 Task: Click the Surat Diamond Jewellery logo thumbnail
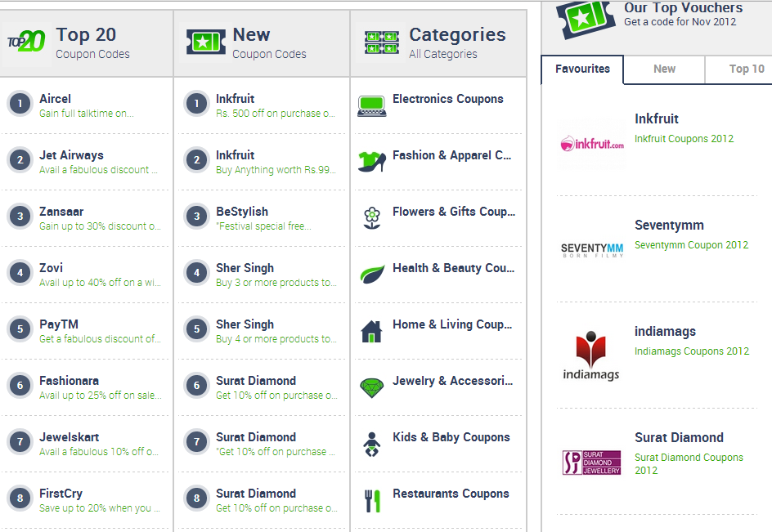[x=591, y=463]
